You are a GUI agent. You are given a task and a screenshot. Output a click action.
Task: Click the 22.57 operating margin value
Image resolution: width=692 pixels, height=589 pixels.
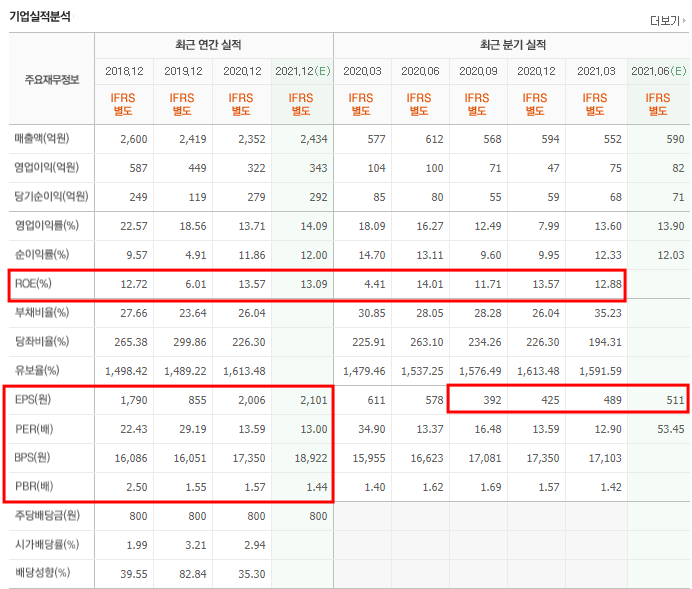pos(134,226)
